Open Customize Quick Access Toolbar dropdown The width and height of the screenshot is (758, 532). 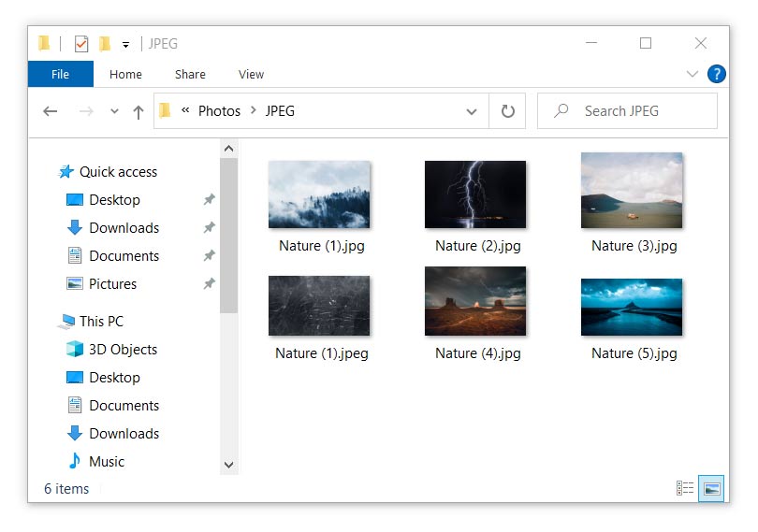[x=125, y=45]
